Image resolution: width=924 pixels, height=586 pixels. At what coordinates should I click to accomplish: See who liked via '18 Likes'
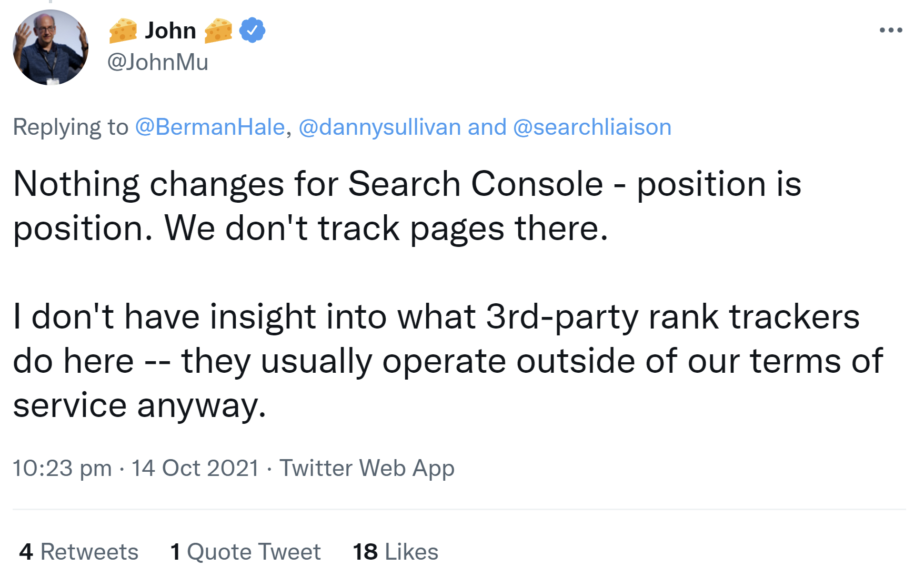click(395, 551)
